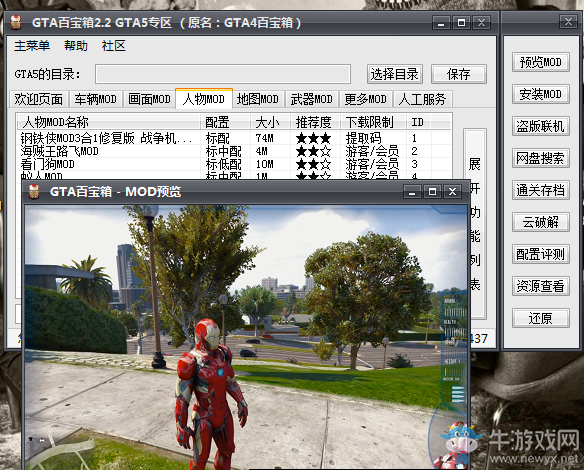584x470 pixels.
Task: Click the 资源查看 button
Action: pos(541,286)
